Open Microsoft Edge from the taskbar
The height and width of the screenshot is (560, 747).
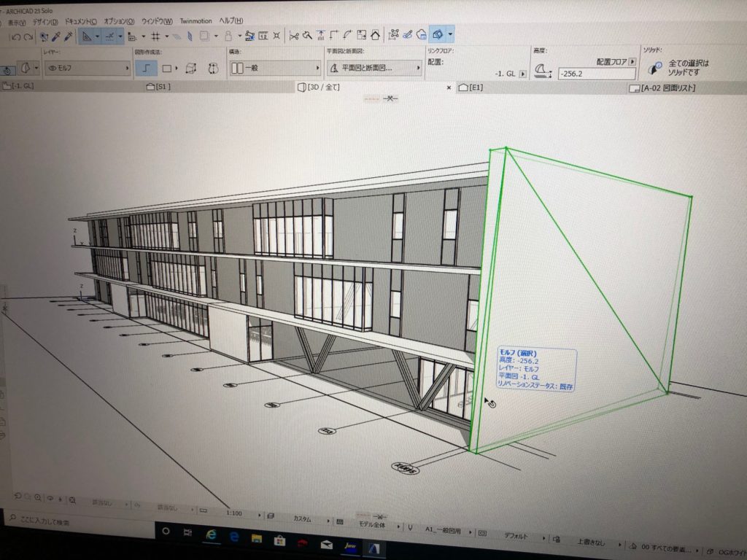(212, 534)
